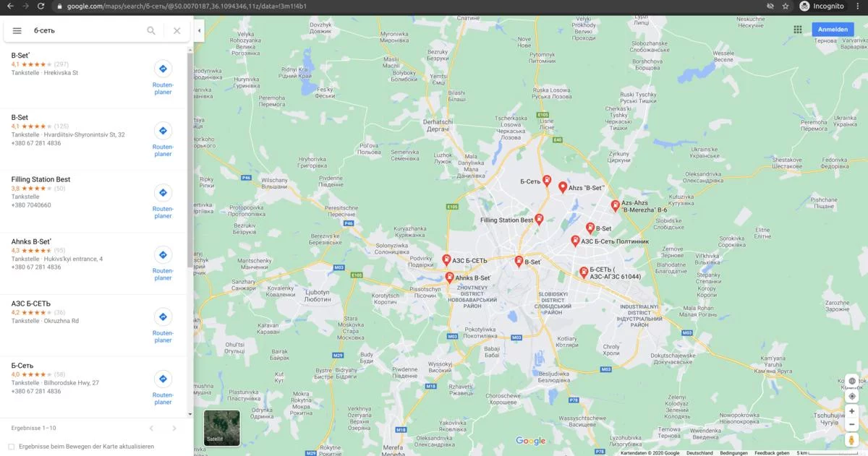Click the magnifier search icon
The height and width of the screenshot is (456, 868).
pyautogui.click(x=151, y=31)
